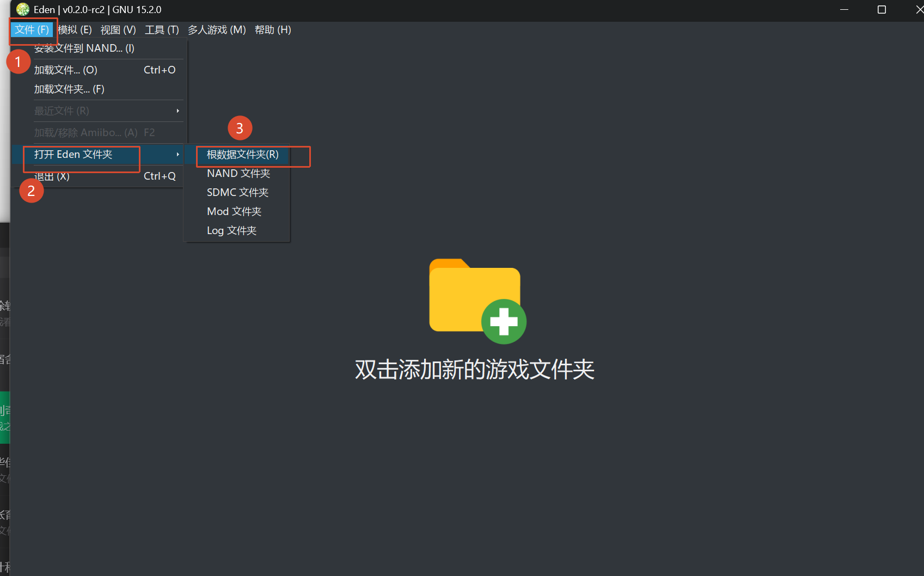Expand the 打开 Eden 文件夹 submenu arrow

178,155
